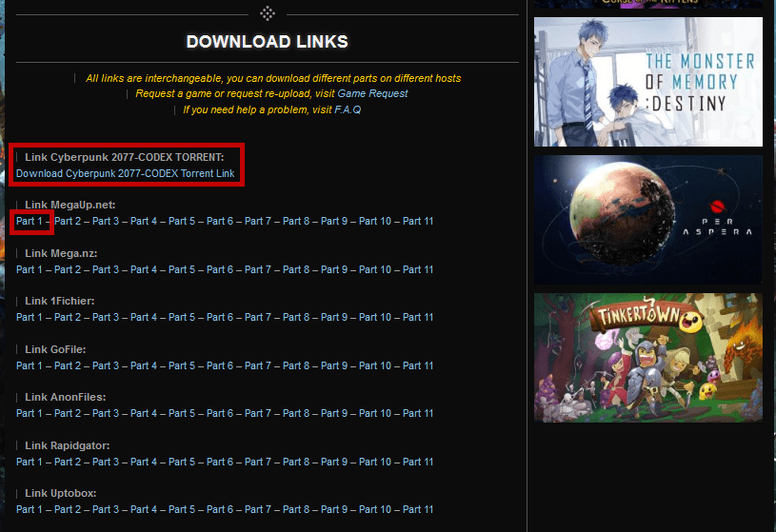Viewport: 776px width, 532px height.
Task: Open 1Fichier Part 8 link
Action: (296, 317)
